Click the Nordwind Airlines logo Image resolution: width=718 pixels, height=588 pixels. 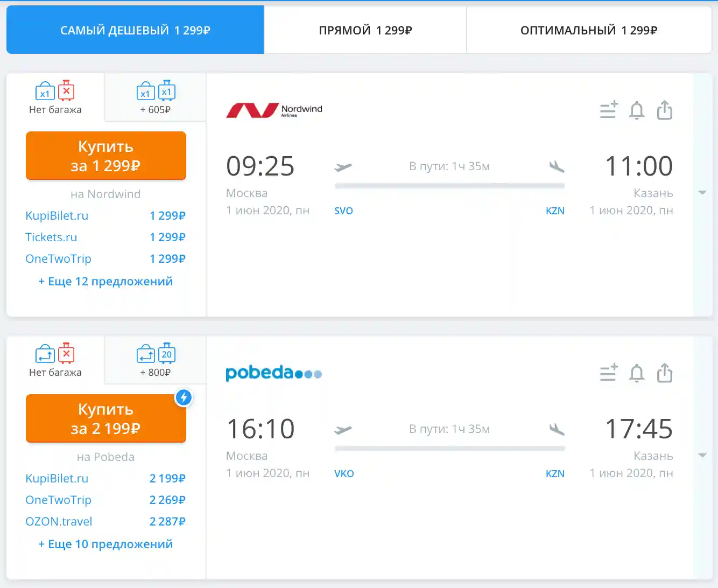click(274, 110)
